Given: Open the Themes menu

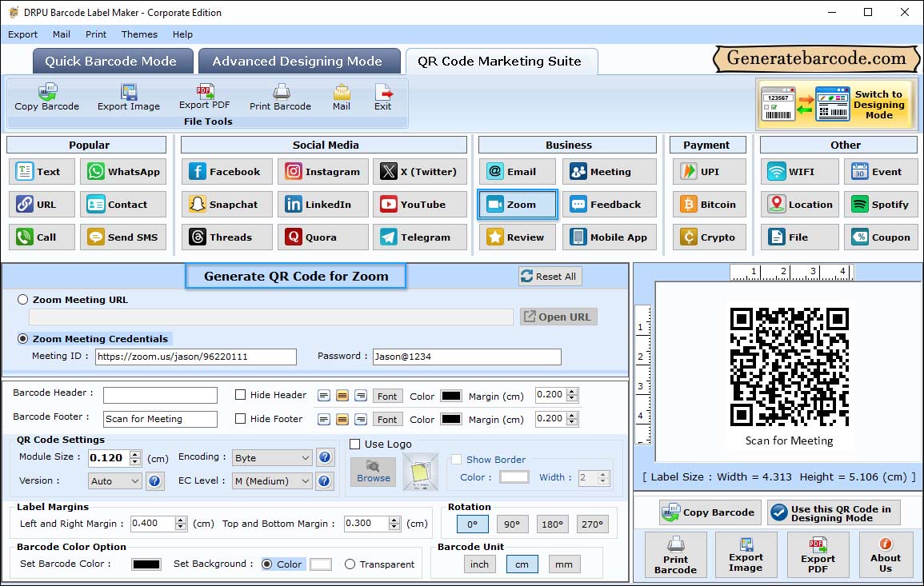Looking at the screenshot, I should coord(140,34).
